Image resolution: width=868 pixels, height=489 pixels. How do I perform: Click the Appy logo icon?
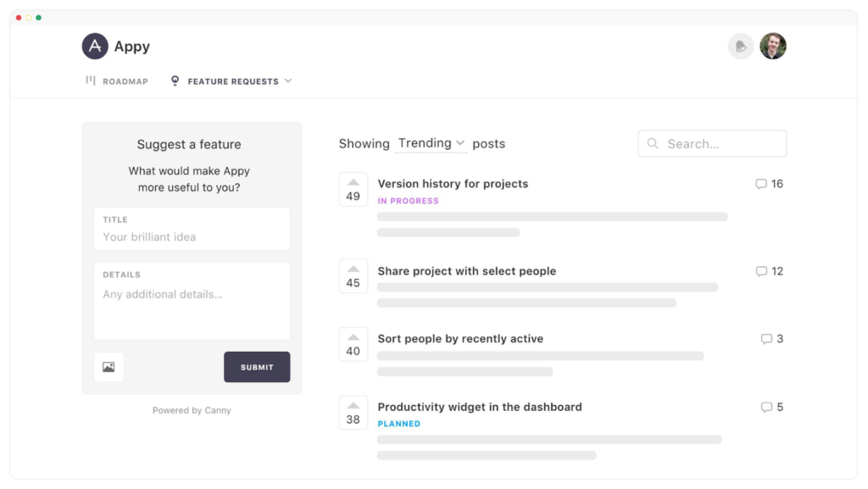(95, 47)
